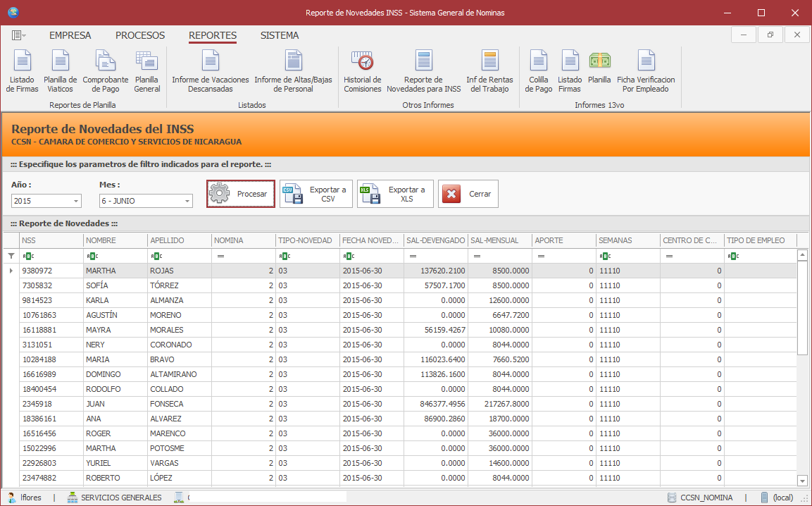This screenshot has height=506, width=812.
Task: Open EMPRESA ribbon tab
Action: 70,35
